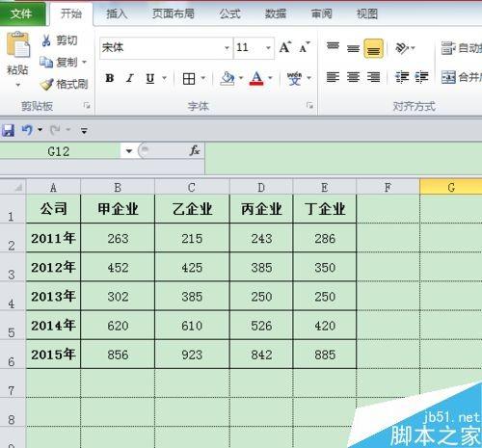Select cell B2 containing 263
The height and width of the screenshot is (448, 482).
click(x=118, y=238)
